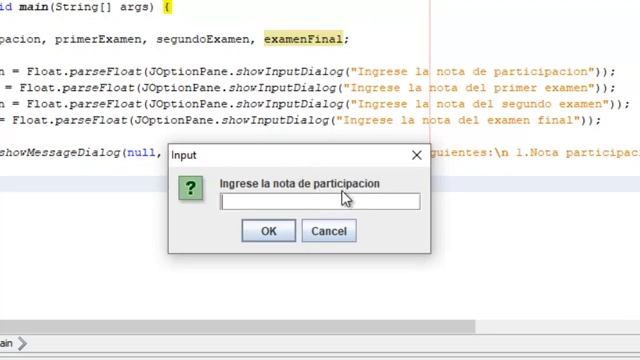Click OK in the Input dialog

[x=269, y=231]
